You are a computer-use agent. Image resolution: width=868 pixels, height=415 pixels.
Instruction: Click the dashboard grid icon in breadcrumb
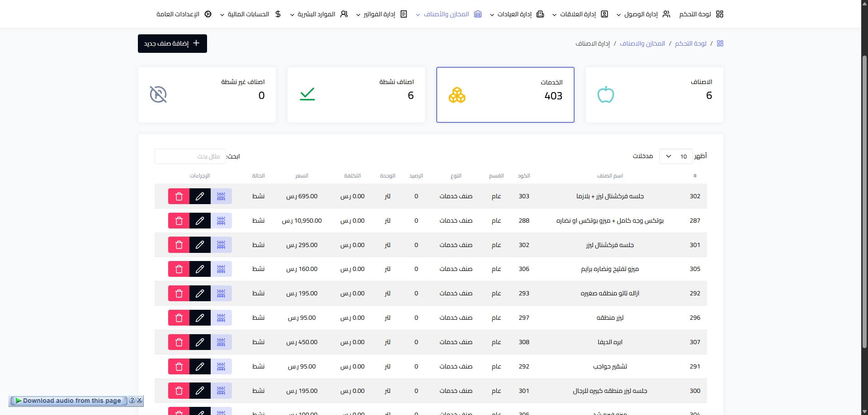(720, 43)
